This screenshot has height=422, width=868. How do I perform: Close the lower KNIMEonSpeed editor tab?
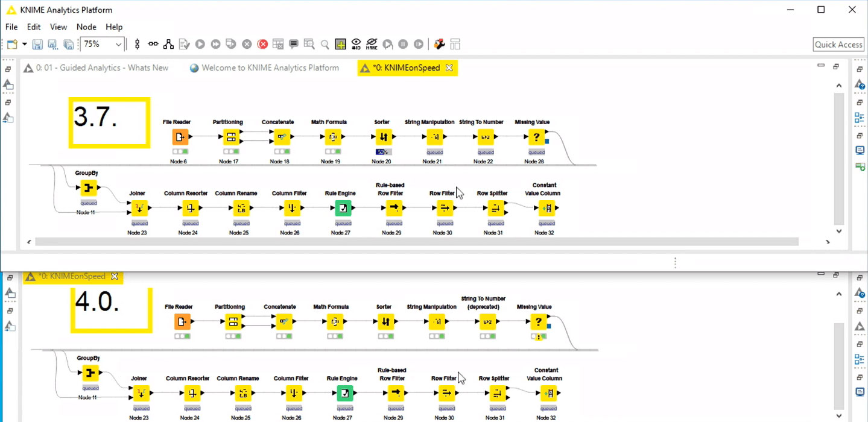(114, 276)
